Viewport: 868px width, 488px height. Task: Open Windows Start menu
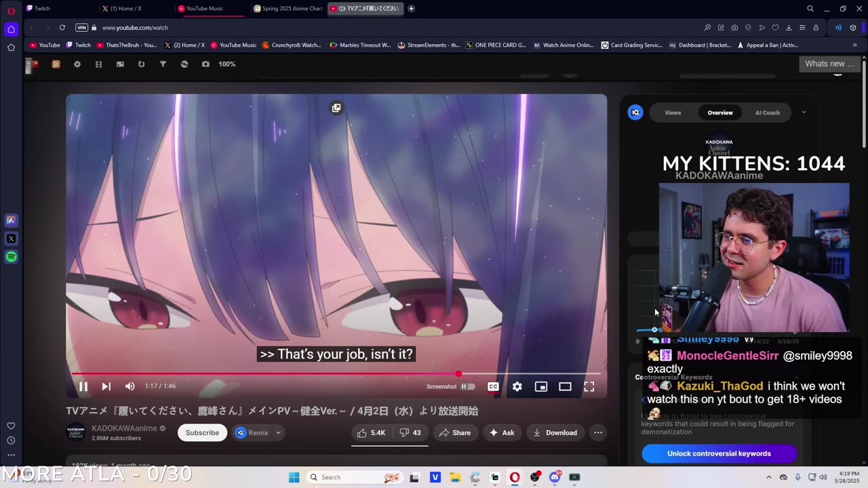(x=294, y=477)
